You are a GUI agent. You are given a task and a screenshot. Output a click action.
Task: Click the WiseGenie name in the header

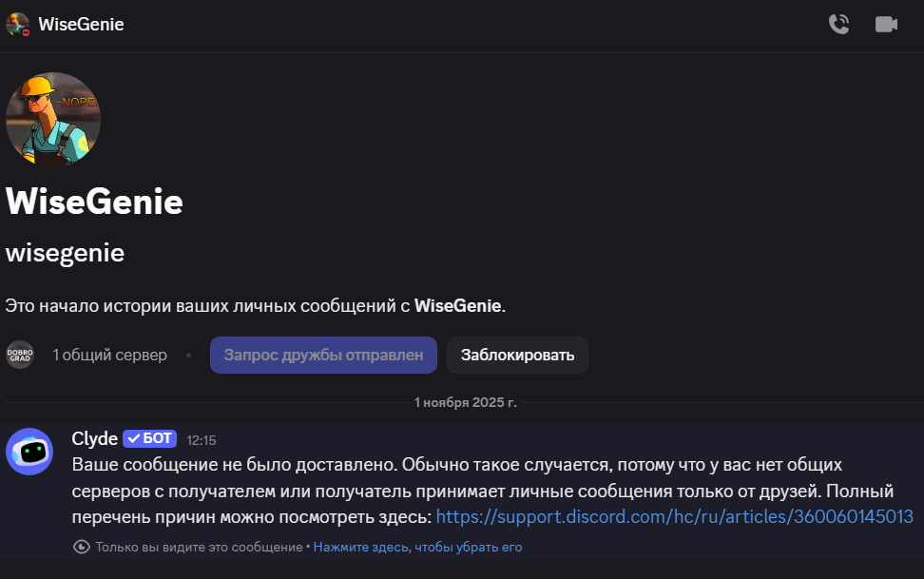point(82,25)
